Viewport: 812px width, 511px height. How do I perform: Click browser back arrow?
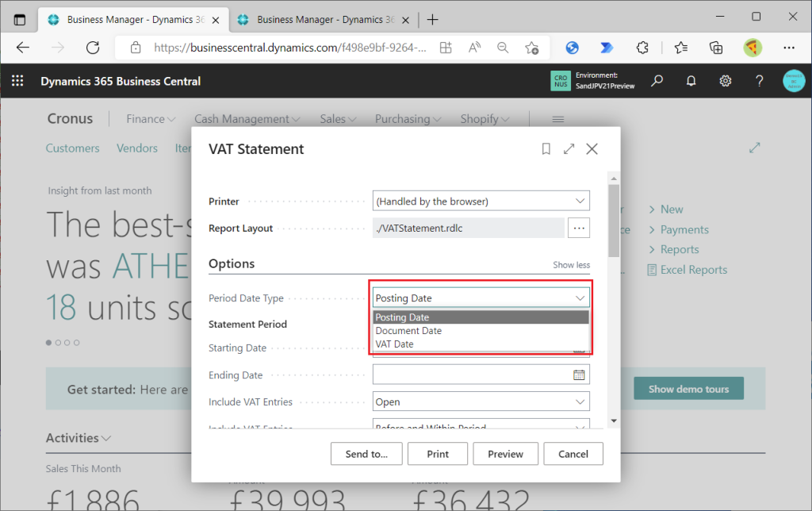[x=23, y=48]
